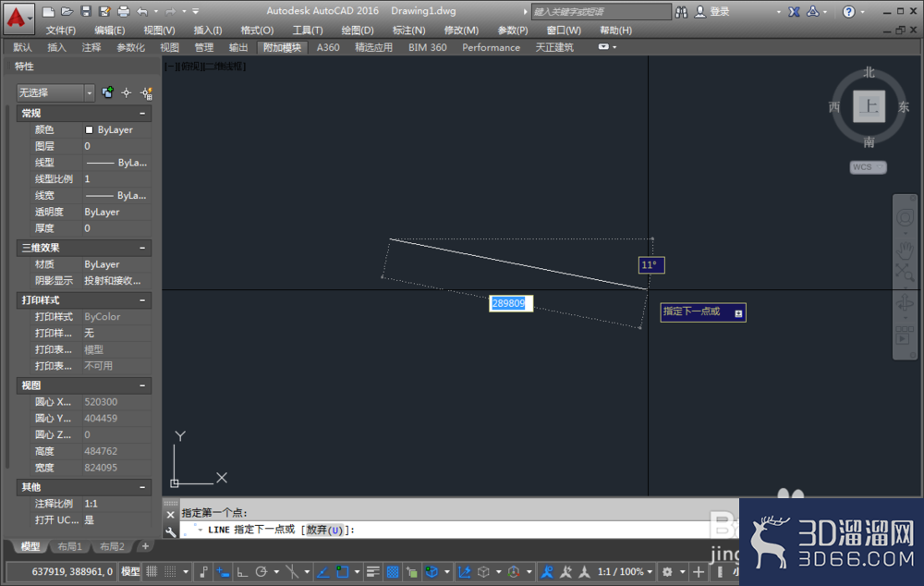Click the Workspace Switching gear icon
This screenshot has width=924, height=586.
(x=667, y=571)
